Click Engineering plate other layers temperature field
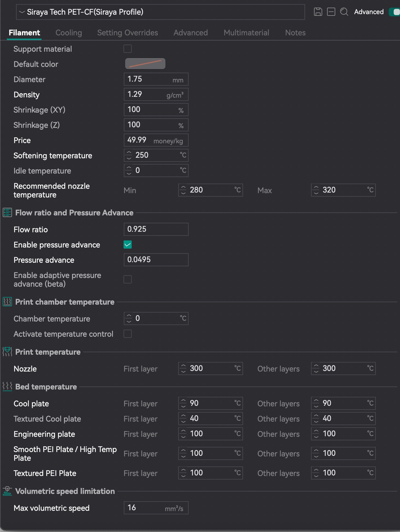 click(343, 434)
